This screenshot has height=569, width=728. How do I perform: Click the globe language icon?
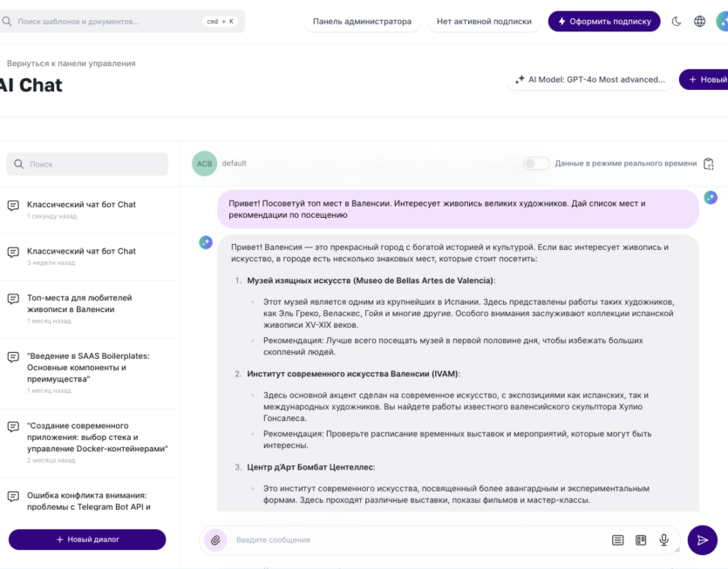[x=699, y=21]
